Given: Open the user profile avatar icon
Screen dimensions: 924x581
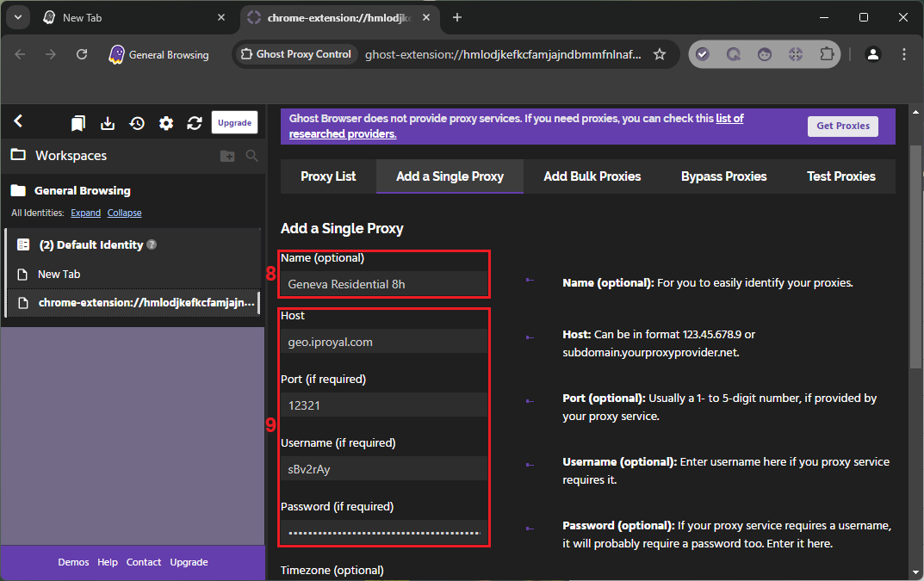Looking at the screenshot, I should click(872, 54).
